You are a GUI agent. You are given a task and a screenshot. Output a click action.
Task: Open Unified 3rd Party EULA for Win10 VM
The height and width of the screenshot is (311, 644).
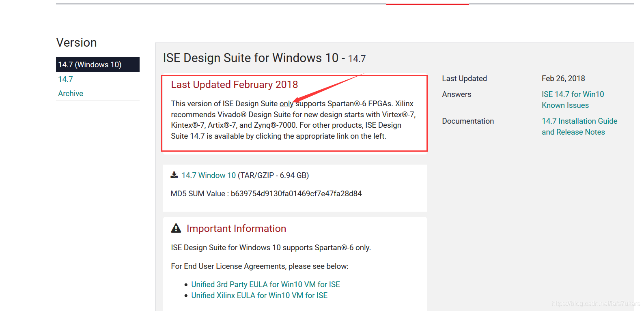265,284
